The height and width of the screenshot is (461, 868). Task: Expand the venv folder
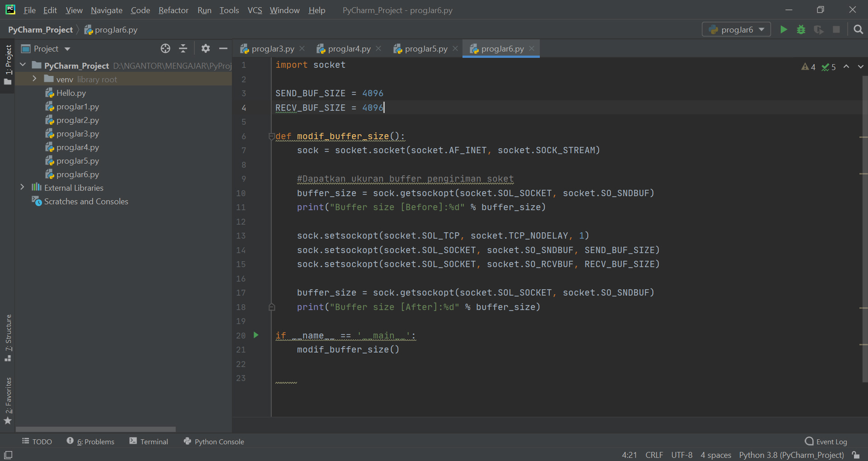34,79
